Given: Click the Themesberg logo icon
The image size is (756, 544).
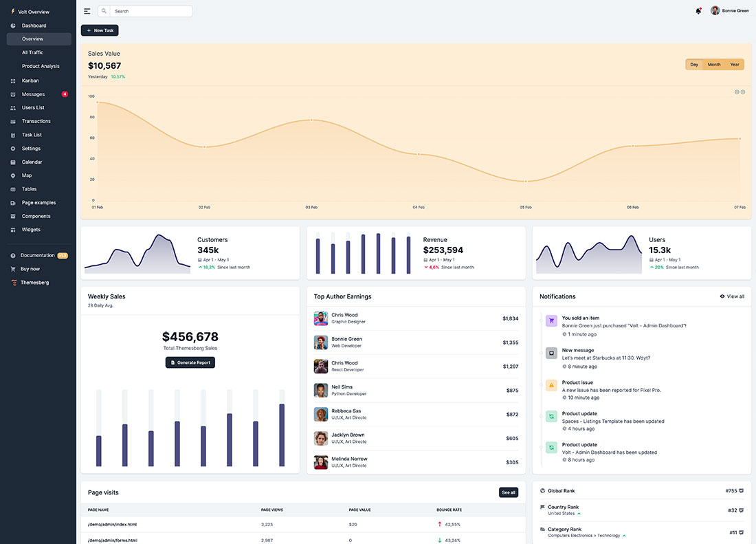Looking at the screenshot, I should point(12,282).
